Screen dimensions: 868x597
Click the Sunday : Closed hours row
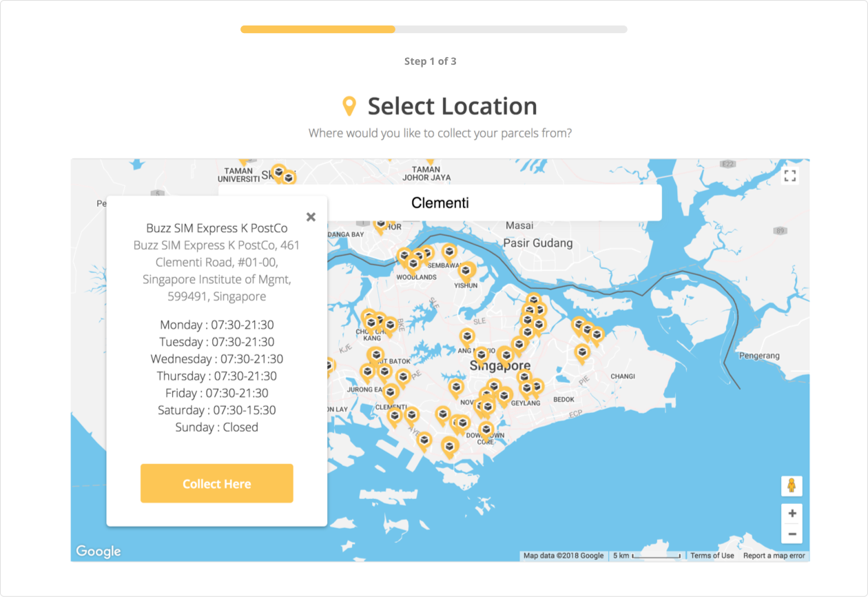[217, 427]
